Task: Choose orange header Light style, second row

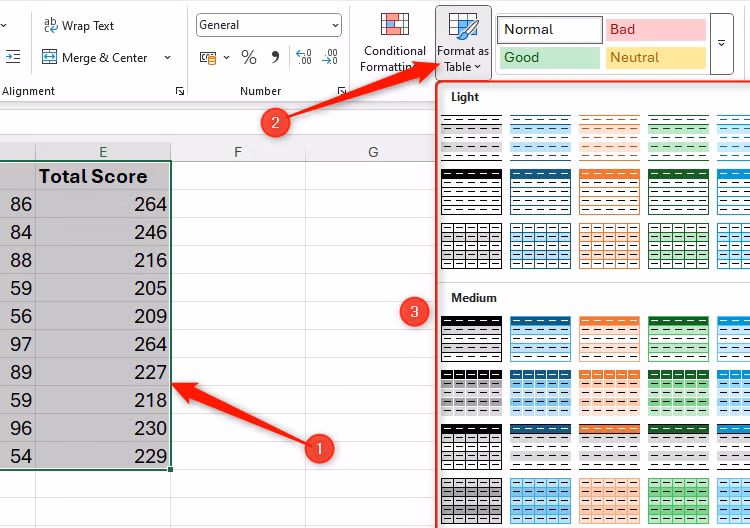Action: [609, 192]
